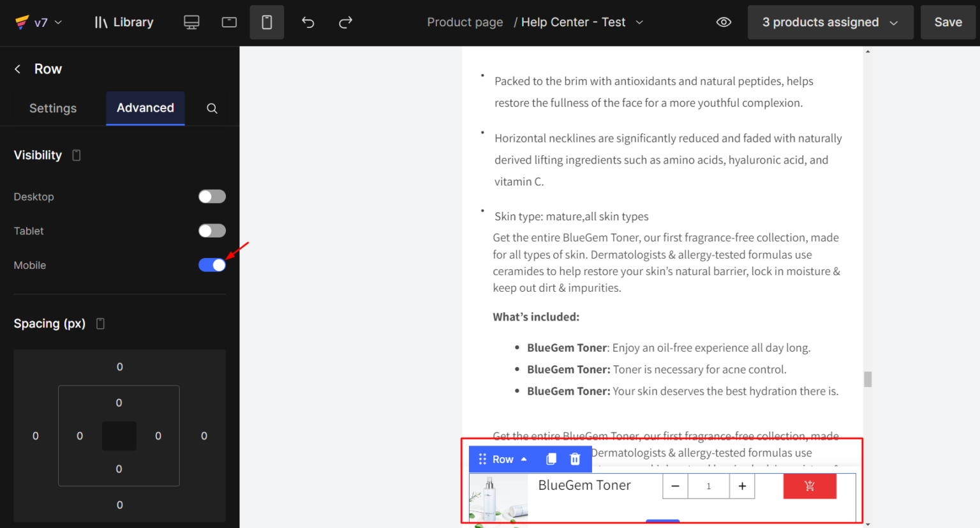Enable Desktop visibility for the Row
The height and width of the screenshot is (528, 980).
212,197
